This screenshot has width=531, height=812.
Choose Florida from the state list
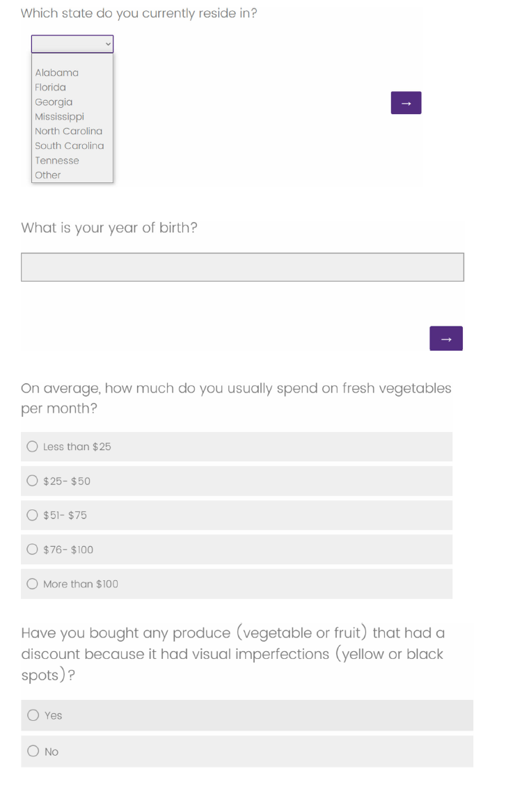coord(51,87)
